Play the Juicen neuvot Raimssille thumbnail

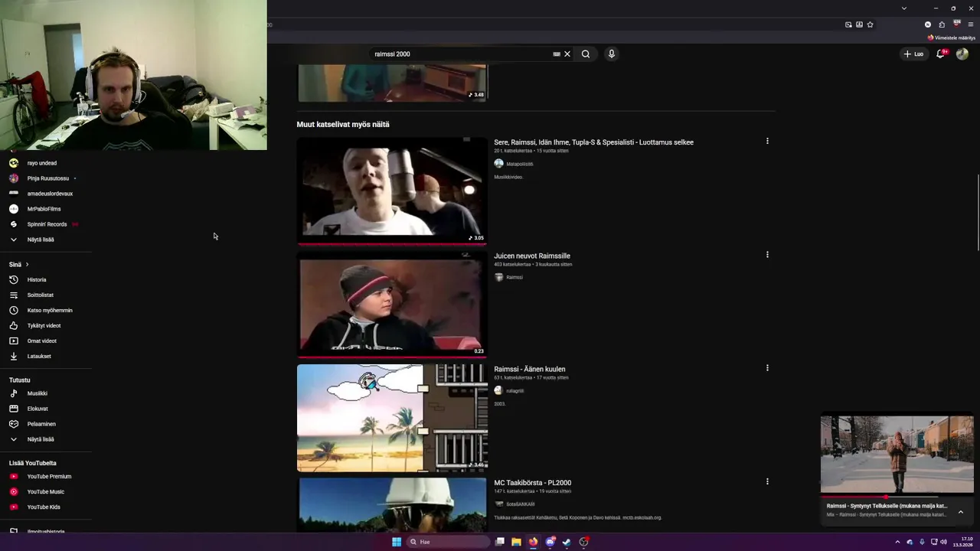392,304
